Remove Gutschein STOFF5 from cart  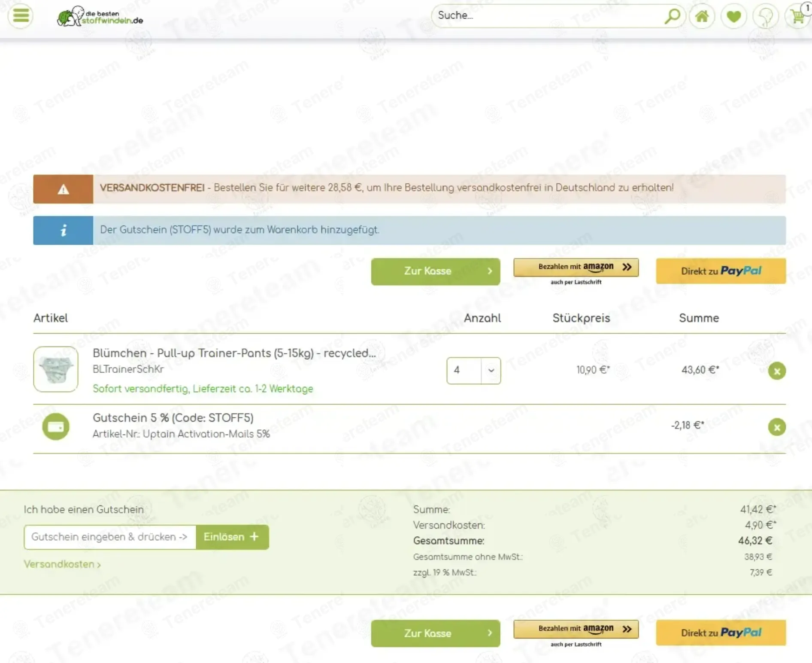click(777, 427)
